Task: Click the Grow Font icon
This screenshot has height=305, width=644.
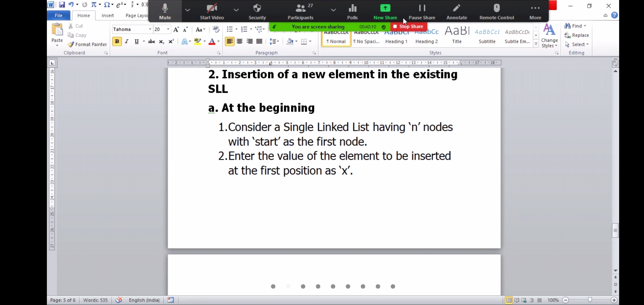Action: pyautogui.click(x=176, y=29)
